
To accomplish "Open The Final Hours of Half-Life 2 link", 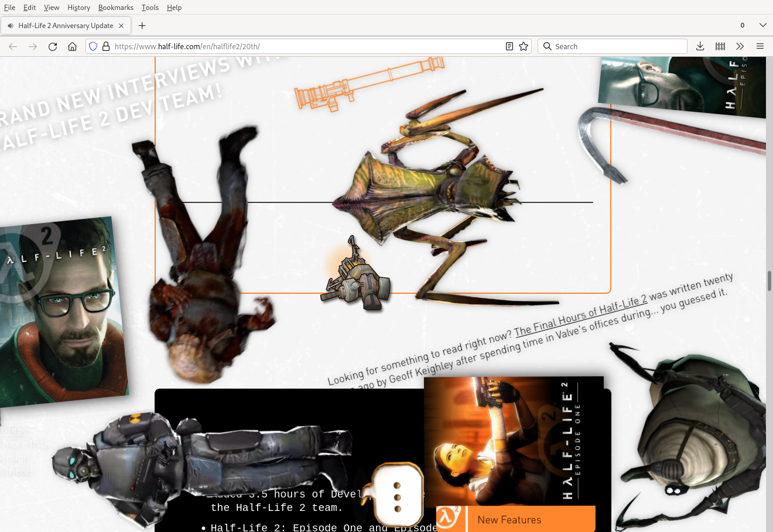I will 581,317.
